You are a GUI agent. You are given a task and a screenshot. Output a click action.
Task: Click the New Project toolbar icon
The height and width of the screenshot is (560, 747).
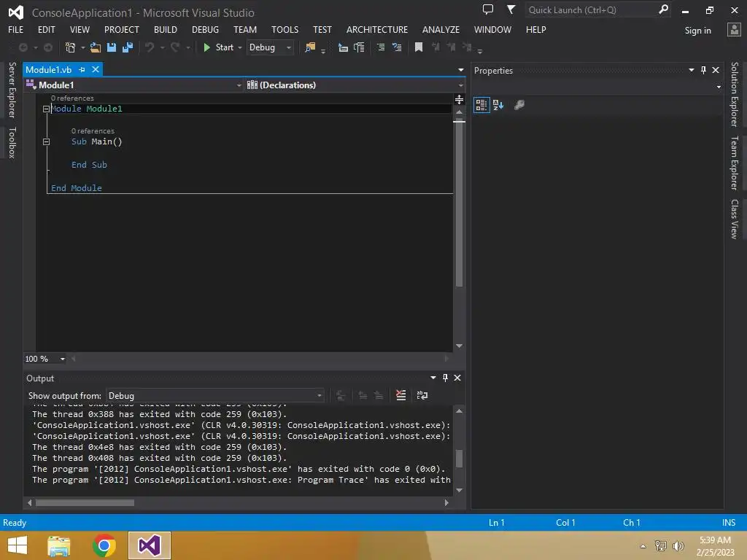tap(70, 47)
